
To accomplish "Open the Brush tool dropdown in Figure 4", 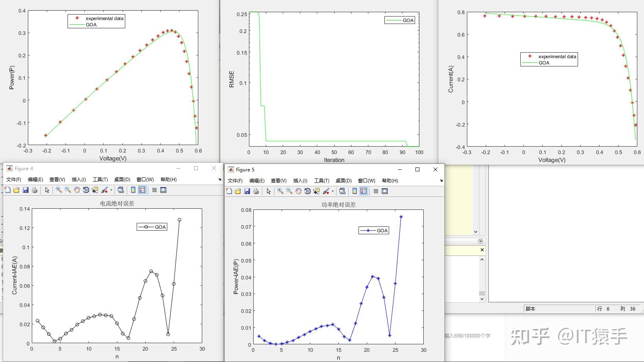I will (x=111, y=190).
